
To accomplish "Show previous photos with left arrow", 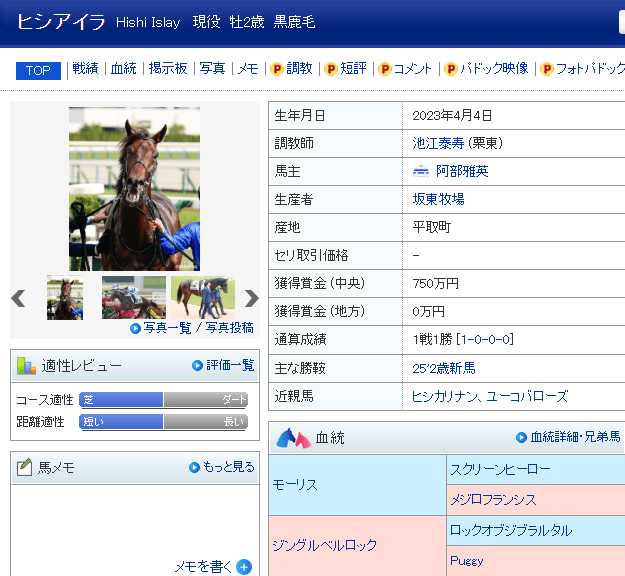I will tap(18, 298).
